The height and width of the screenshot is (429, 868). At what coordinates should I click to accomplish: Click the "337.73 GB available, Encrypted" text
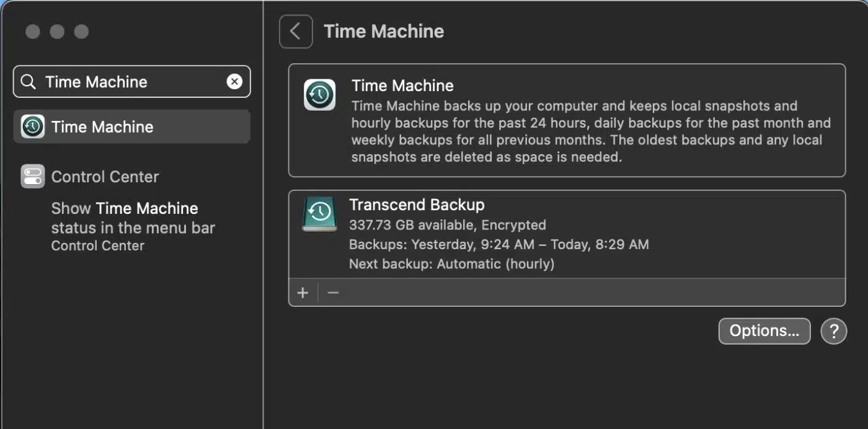pos(447,224)
